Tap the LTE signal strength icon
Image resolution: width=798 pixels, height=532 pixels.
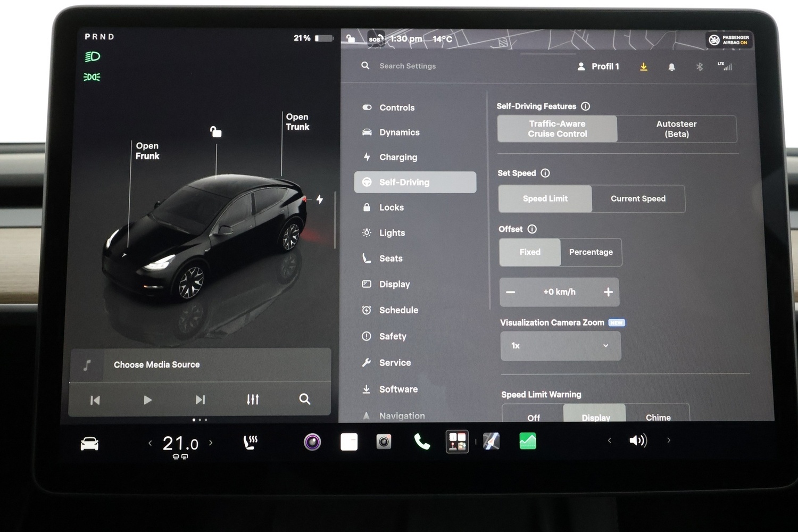(x=725, y=66)
